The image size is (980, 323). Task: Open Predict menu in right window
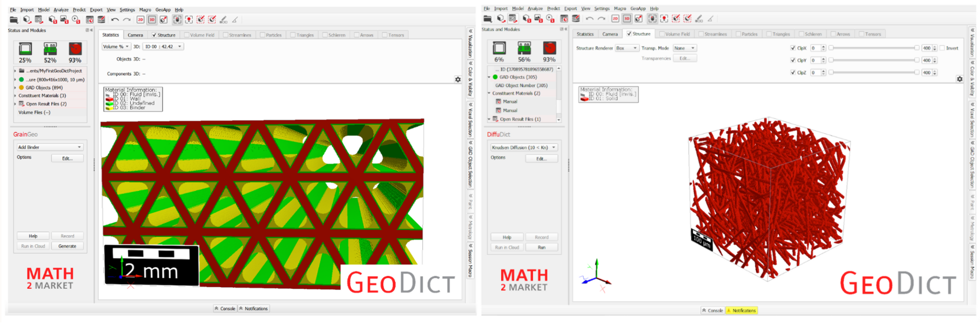click(x=553, y=8)
